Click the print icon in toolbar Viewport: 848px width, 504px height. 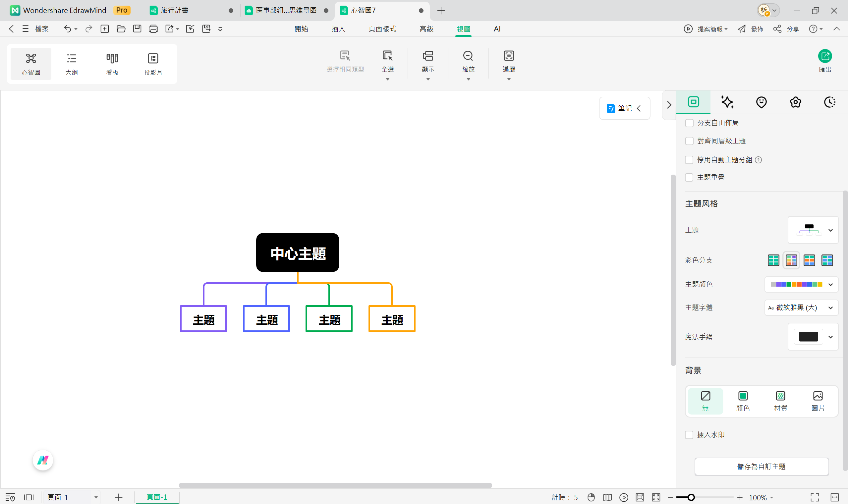click(x=153, y=29)
